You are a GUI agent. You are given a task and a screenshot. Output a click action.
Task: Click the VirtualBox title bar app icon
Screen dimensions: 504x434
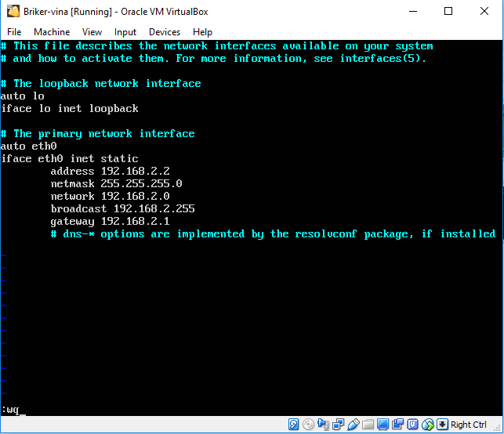(x=11, y=12)
